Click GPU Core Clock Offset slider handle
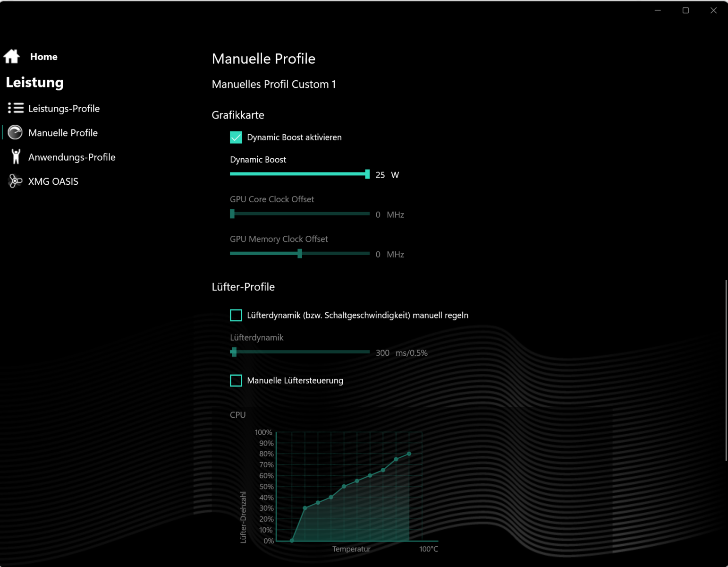Image resolution: width=728 pixels, height=567 pixels. (x=232, y=214)
